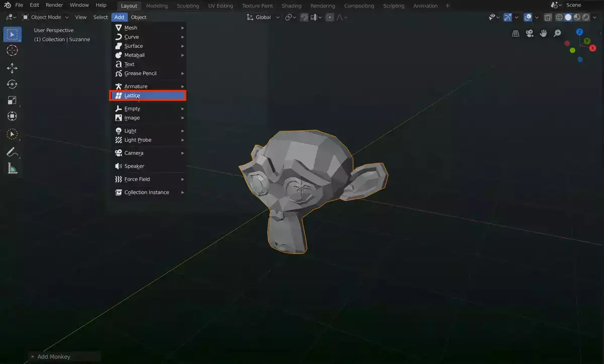Open the gizmo options dropdown arrow
The image size is (604, 364).
(x=516, y=17)
